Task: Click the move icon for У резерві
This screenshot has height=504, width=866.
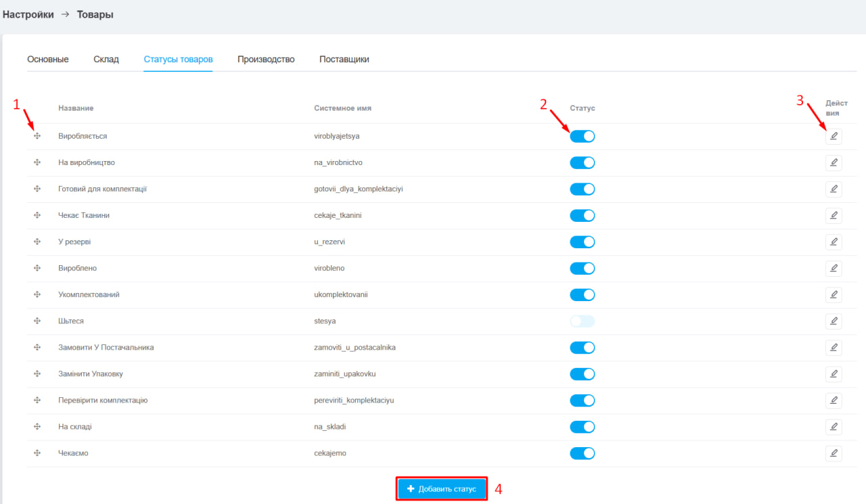Action: (x=37, y=242)
